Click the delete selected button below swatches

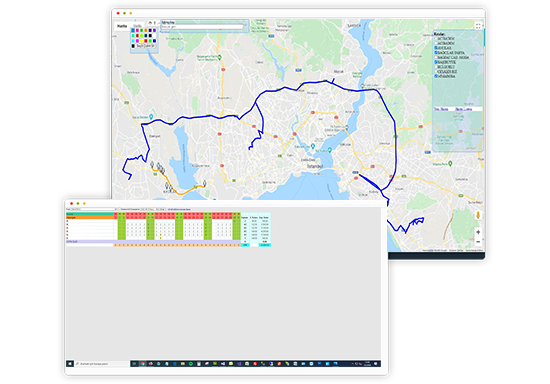click(145, 46)
